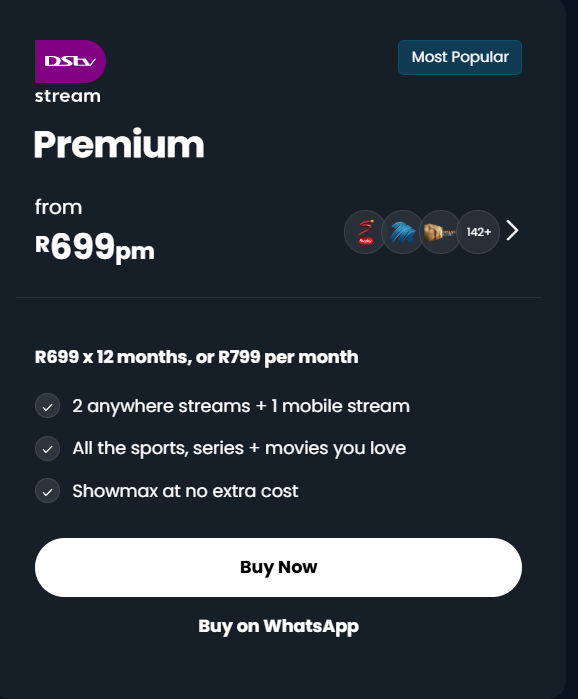The height and width of the screenshot is (699, 578).
Task: Click the purple DStv logo
Action: pyautogui.click(x=70, y=62)
